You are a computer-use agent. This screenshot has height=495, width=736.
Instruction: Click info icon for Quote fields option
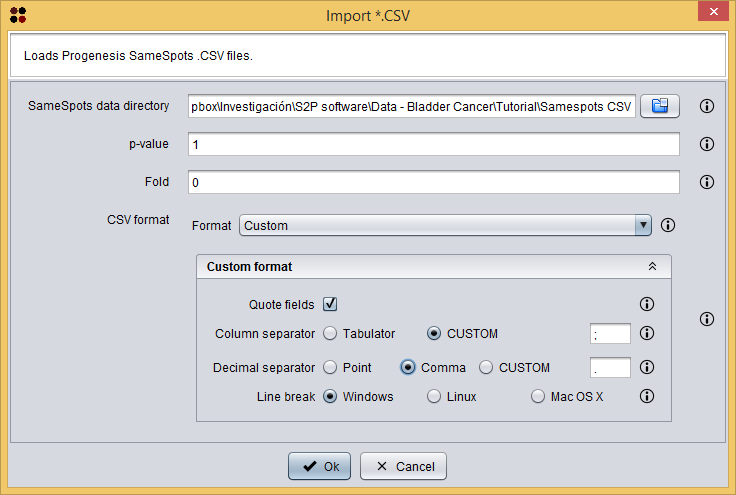coord(646,305)
